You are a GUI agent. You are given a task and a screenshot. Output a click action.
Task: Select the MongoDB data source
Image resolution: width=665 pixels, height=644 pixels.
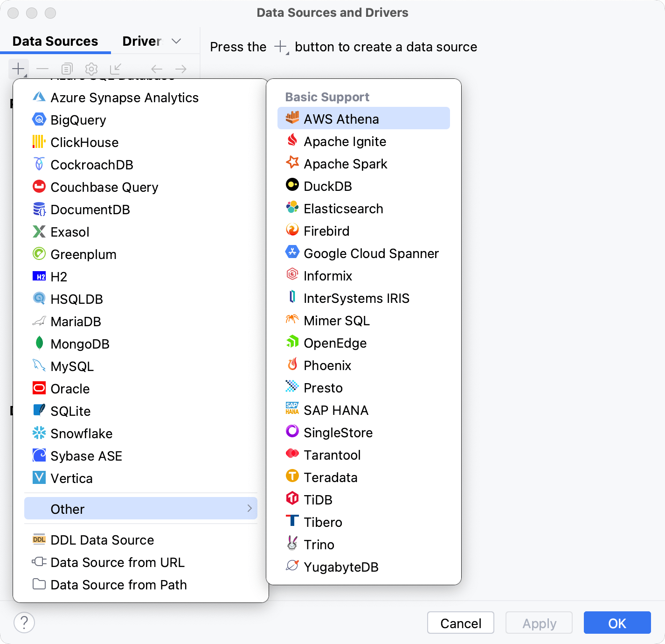(x=80, y=344)
